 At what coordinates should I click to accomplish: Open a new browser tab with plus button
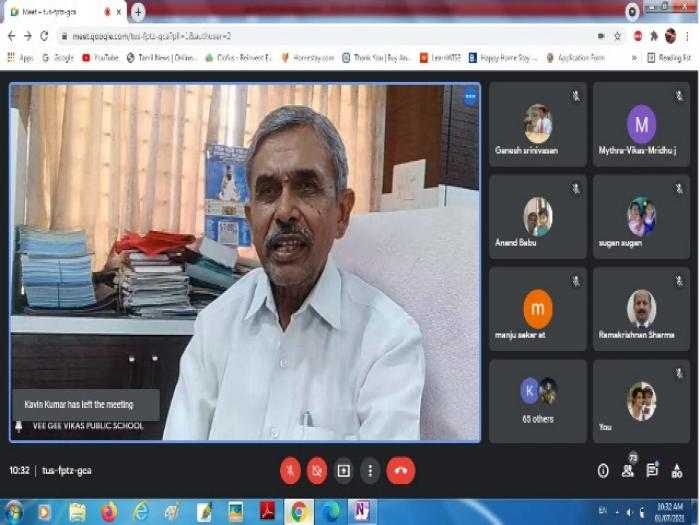pos(138,12)
